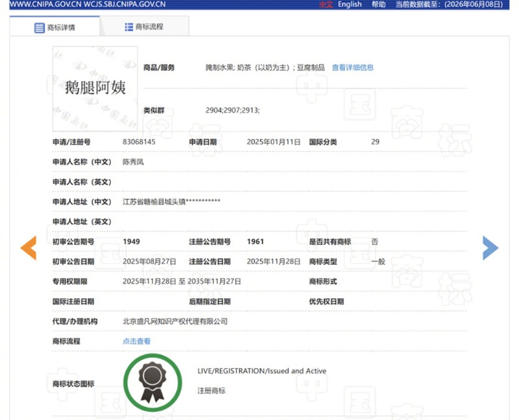Click the 类似群 field label
The height and width of the screenshot is (420, 519).
(x=154, y=110)
